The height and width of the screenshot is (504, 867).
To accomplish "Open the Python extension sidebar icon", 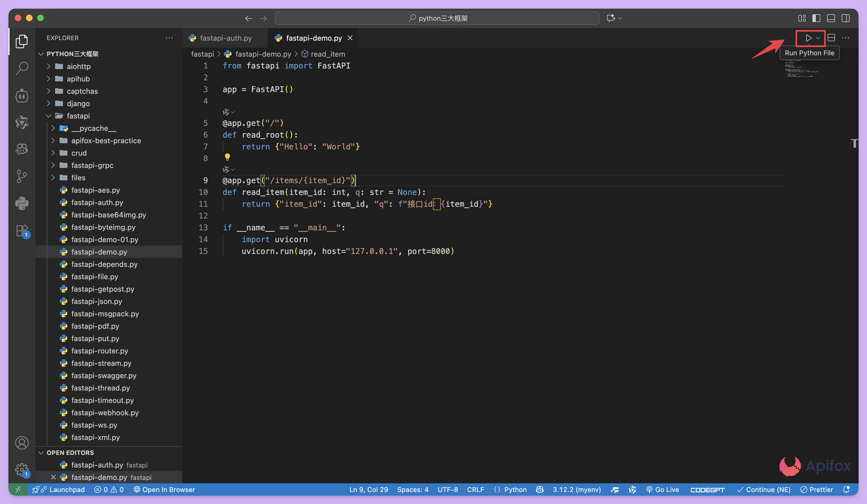I will tap(22, 203).
